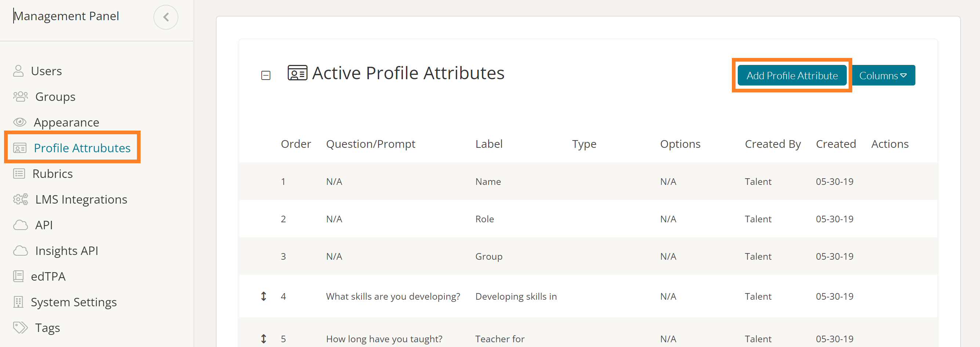Click the Talent cell in the Name row
The height and width of the screenshot is (347, 980).
(758, 182)
